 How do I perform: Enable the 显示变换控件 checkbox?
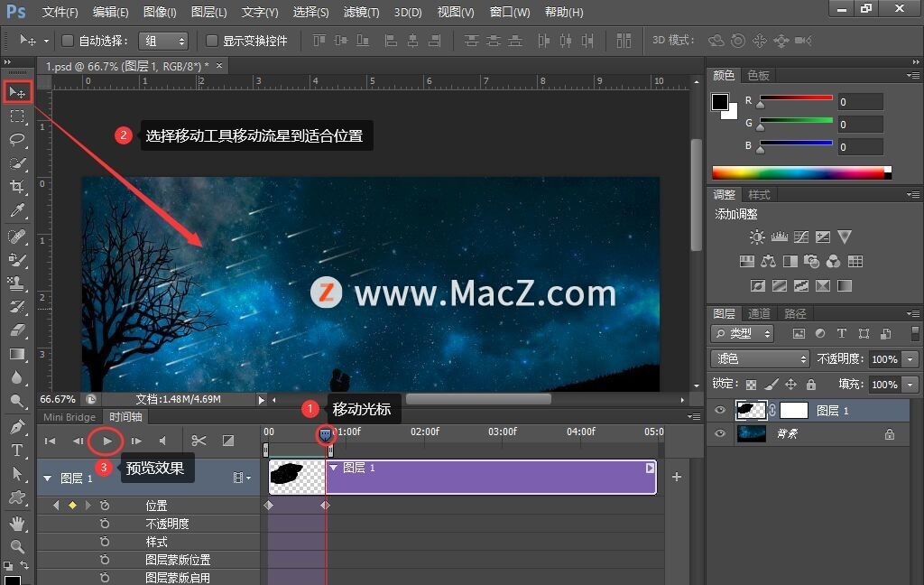pyautogui.click(x=211, y=41)
